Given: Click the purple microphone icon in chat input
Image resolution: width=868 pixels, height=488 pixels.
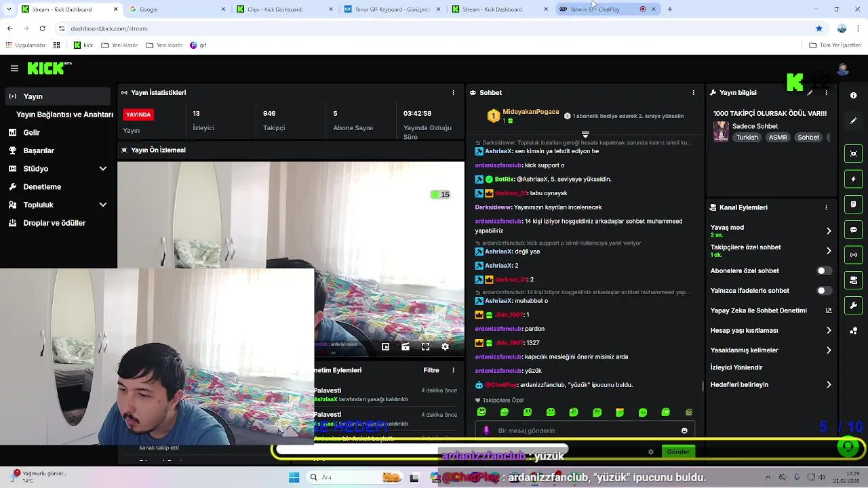Looking at the screenshot, I should 486,430.
